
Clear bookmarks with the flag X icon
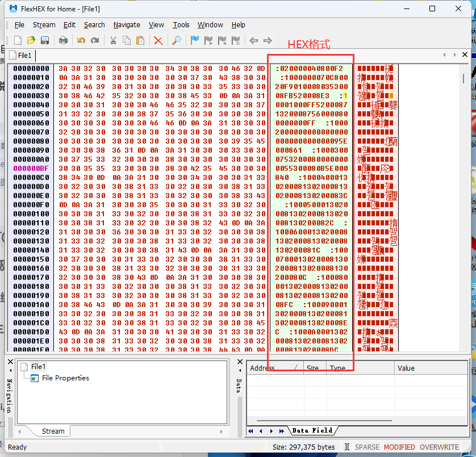point(236,40)
